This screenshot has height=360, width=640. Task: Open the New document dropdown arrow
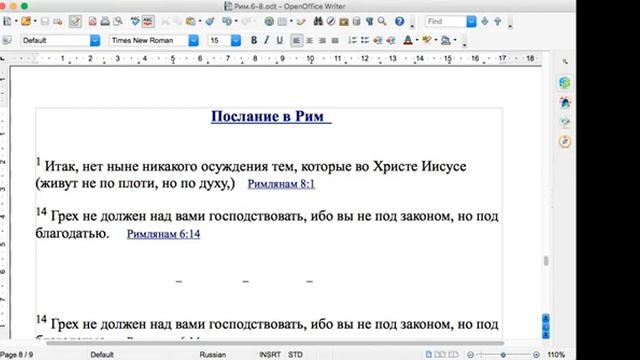click(16, 21)
